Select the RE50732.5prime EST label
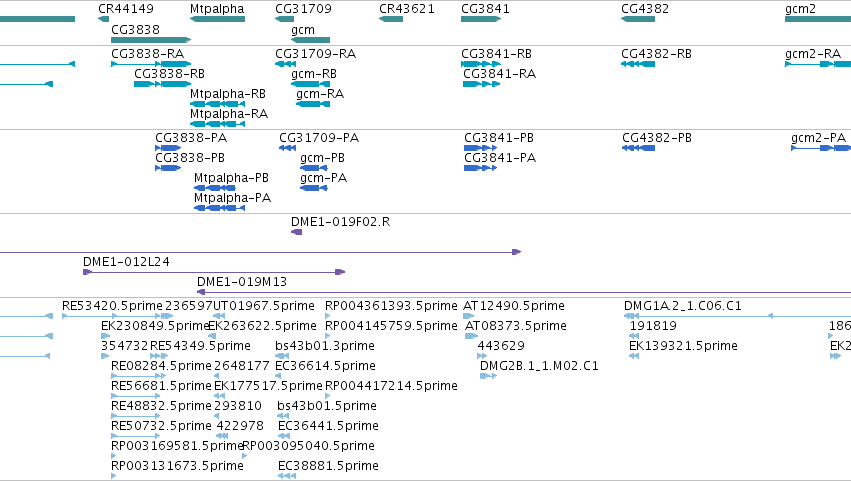Screen dimensions: 851x481 [161, 427]
